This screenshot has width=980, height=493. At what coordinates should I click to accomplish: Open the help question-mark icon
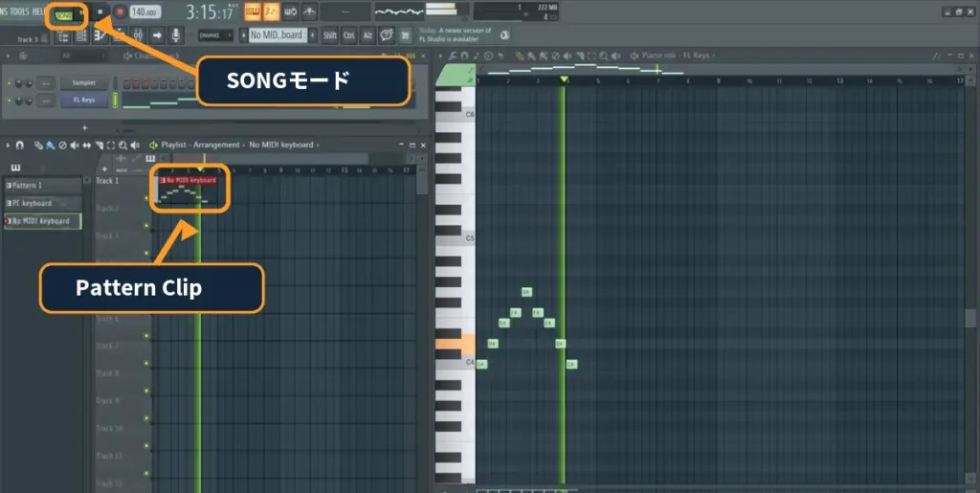(387, 35)
